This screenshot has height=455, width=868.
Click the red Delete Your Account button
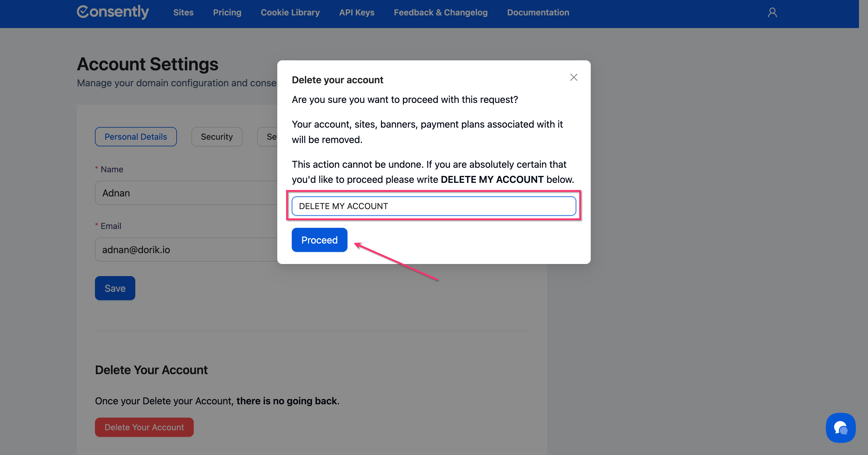[144, 427]
